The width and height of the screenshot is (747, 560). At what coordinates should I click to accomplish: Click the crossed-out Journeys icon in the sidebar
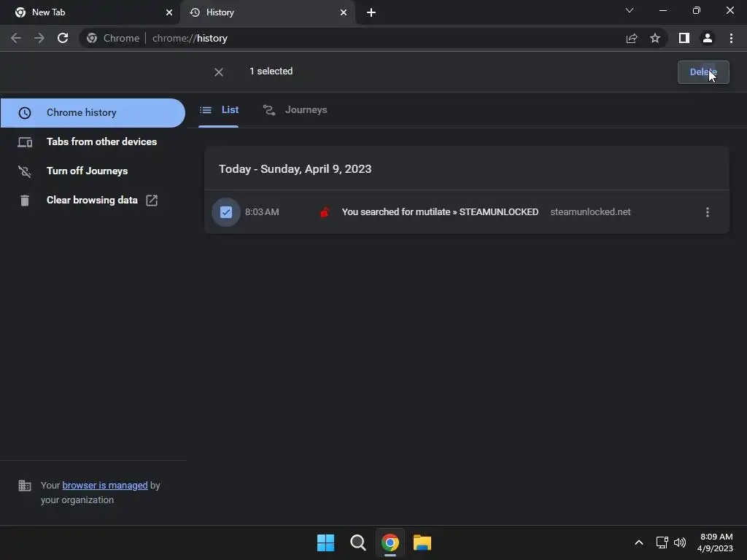[25, 171]
